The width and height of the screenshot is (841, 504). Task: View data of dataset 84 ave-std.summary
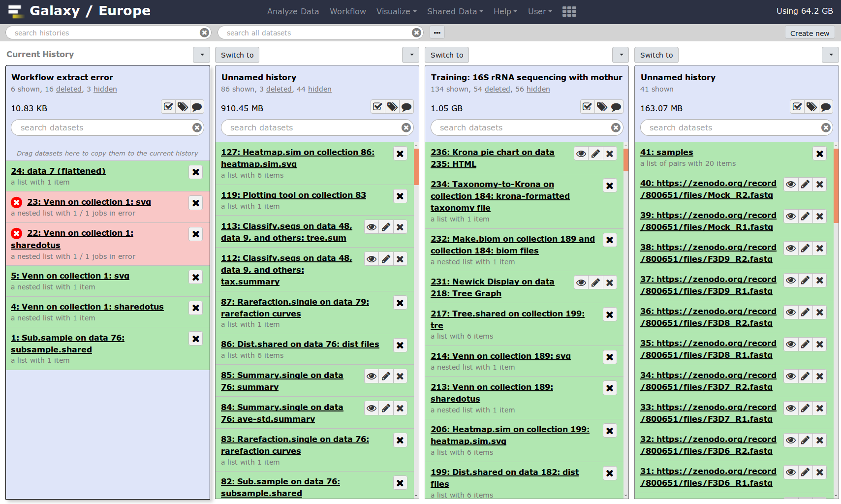(372, 408)
